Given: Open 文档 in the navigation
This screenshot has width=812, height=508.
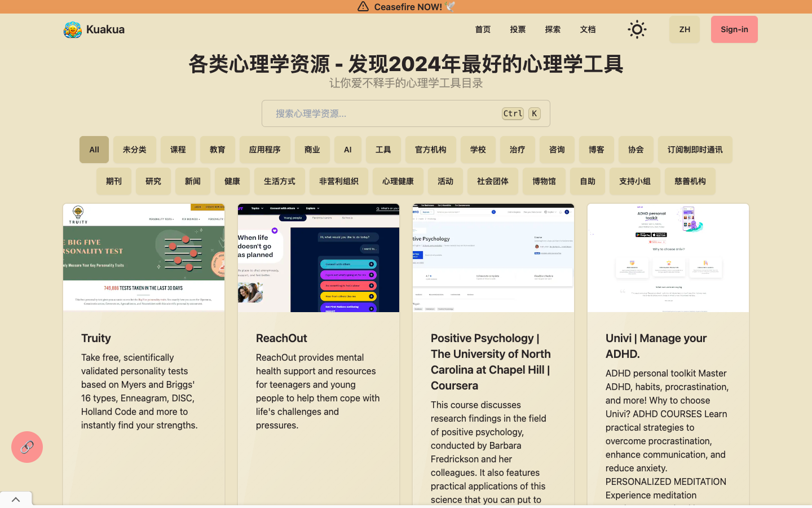Looking at the screenshot, I should click(x=588, y=29).
